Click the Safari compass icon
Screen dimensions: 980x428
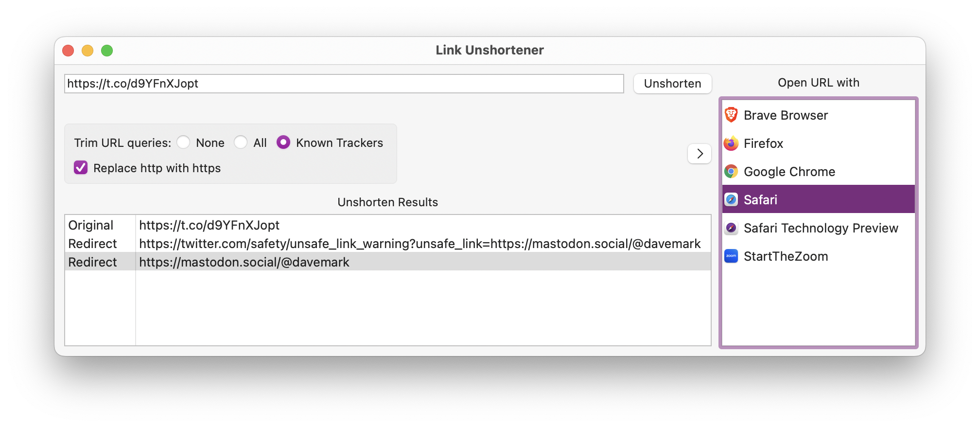[731, 199]
